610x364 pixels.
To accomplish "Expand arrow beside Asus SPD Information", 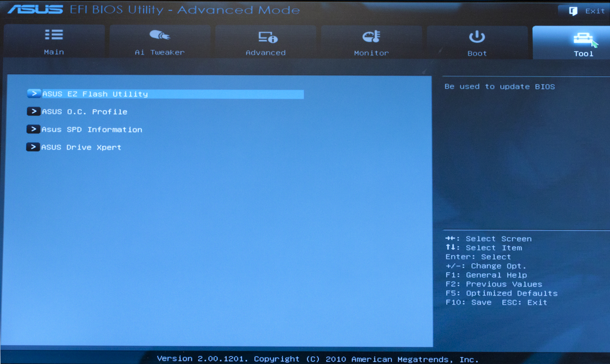I will click(33, 129).
